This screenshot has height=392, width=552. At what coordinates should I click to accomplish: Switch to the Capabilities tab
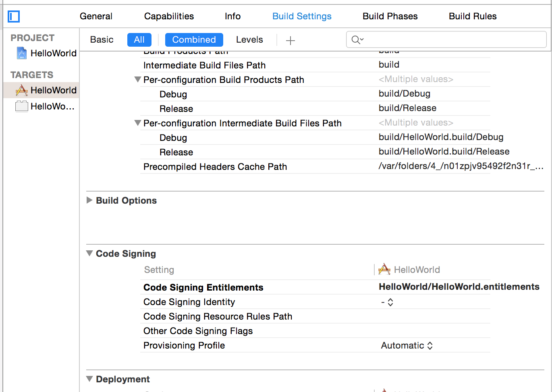pos(168,16)
